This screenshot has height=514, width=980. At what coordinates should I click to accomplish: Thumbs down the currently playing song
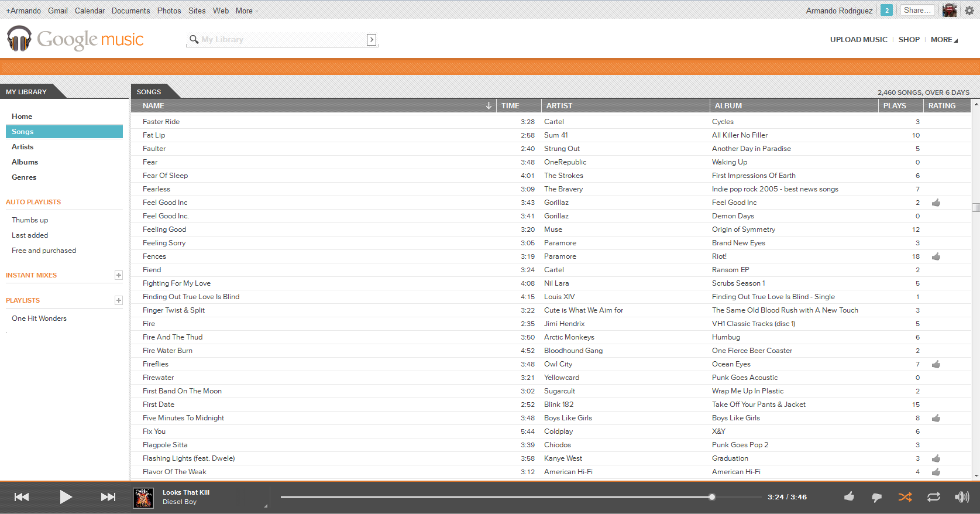(876, 498)
